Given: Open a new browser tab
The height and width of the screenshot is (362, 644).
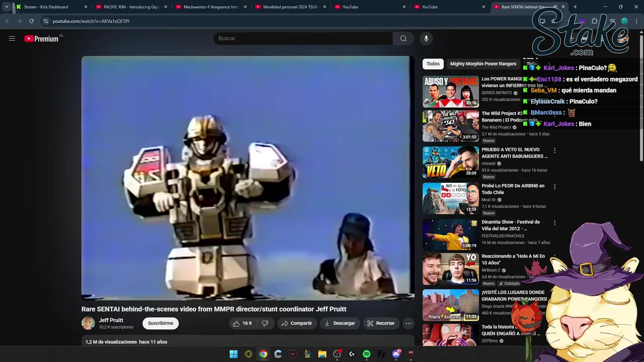Looking at the screenshot, I should click(x=575, y=7).
